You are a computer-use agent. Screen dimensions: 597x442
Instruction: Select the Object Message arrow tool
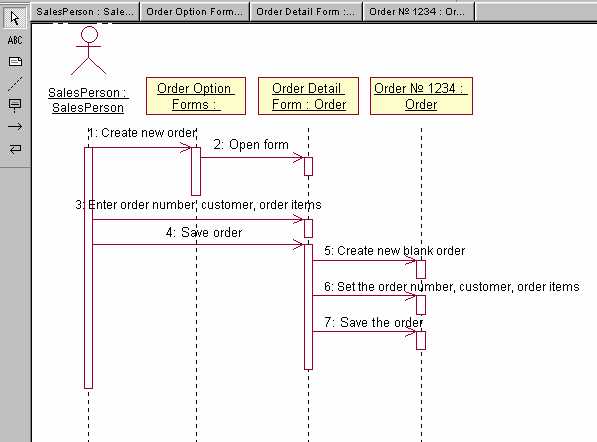point(15,126)
